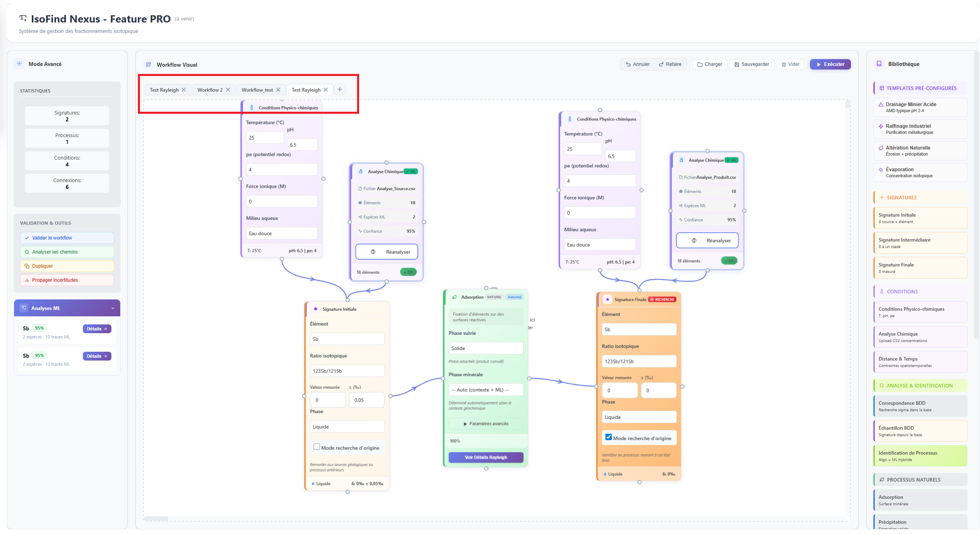Open Phase minérale Auto dropdown

click(485, 389)
